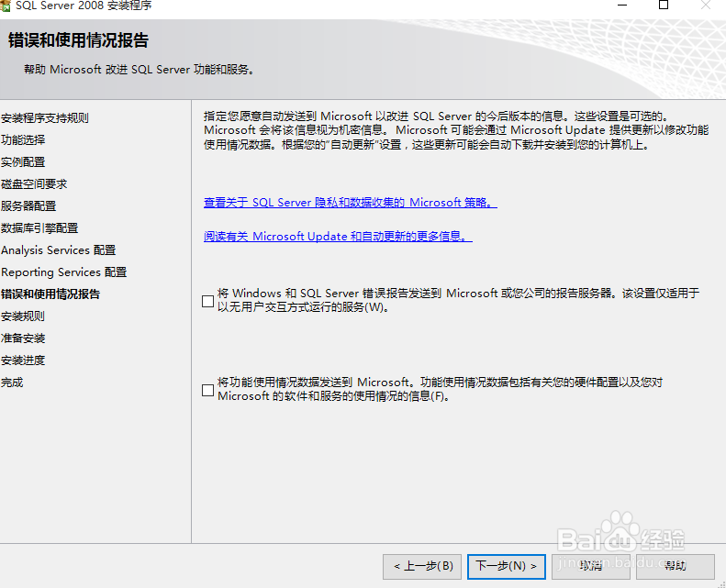Open Microsoft Update and automatic updates info link
The height and width of the screenshot is (588, 726).
click(338, 237)
